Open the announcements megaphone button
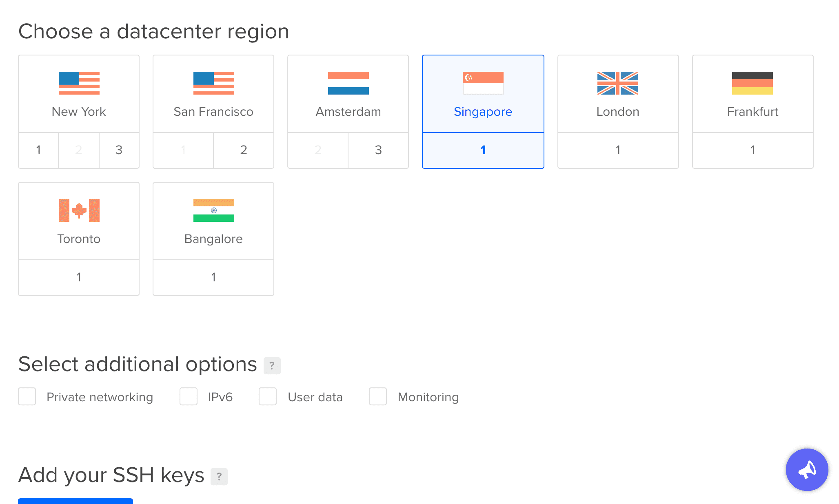This screenshot has height=504, width=839. (x=807, y=470)
